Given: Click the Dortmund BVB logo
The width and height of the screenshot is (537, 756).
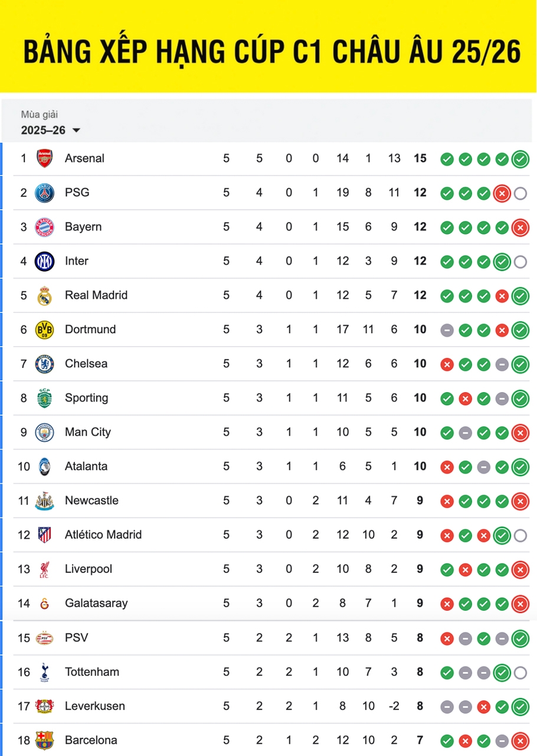Looking at the screenshot, I should [x=44, y=330].
